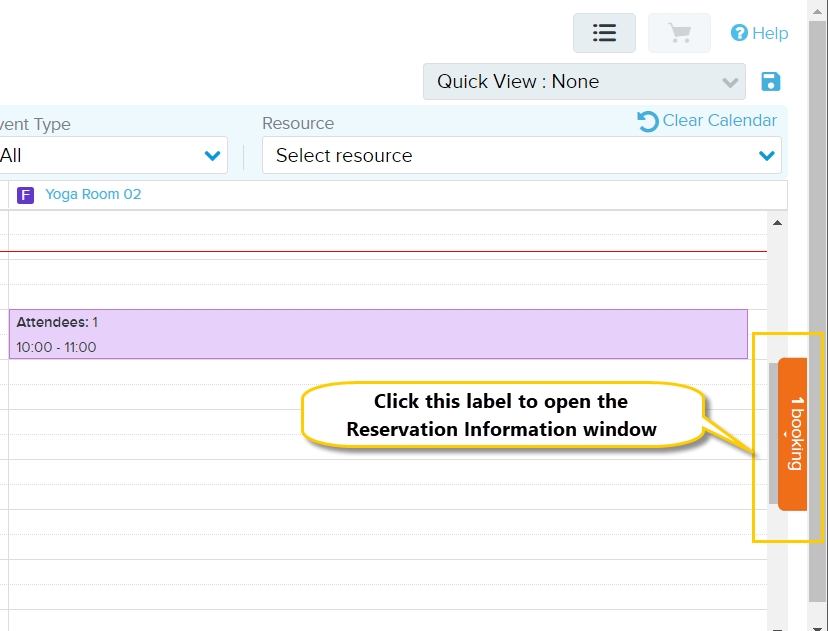Click the Clear Calendar text link
The width and height of the screenshot is (828, 631).
(x=719, y=121)
